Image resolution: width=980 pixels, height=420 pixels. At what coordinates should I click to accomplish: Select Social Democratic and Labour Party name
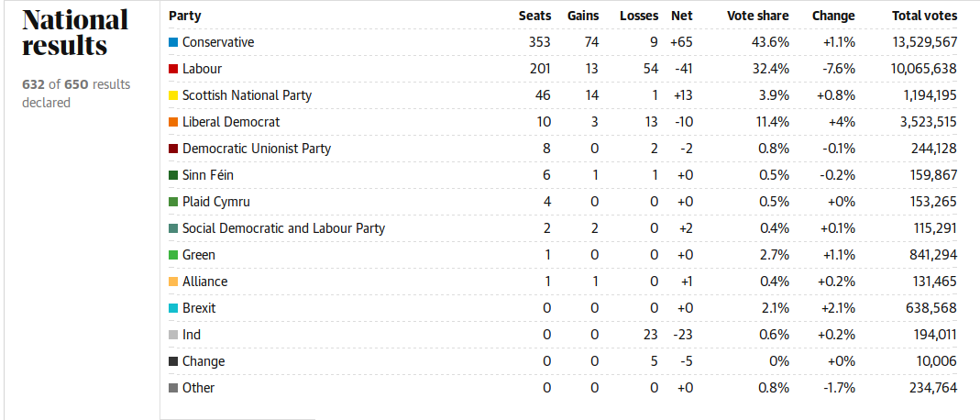tap(283, 228)
